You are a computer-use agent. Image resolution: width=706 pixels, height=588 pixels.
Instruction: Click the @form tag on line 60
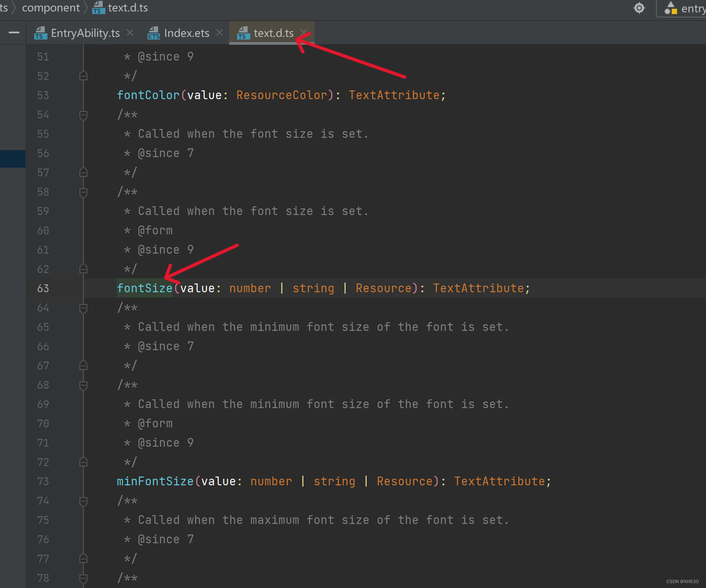(x=155, y=230)
